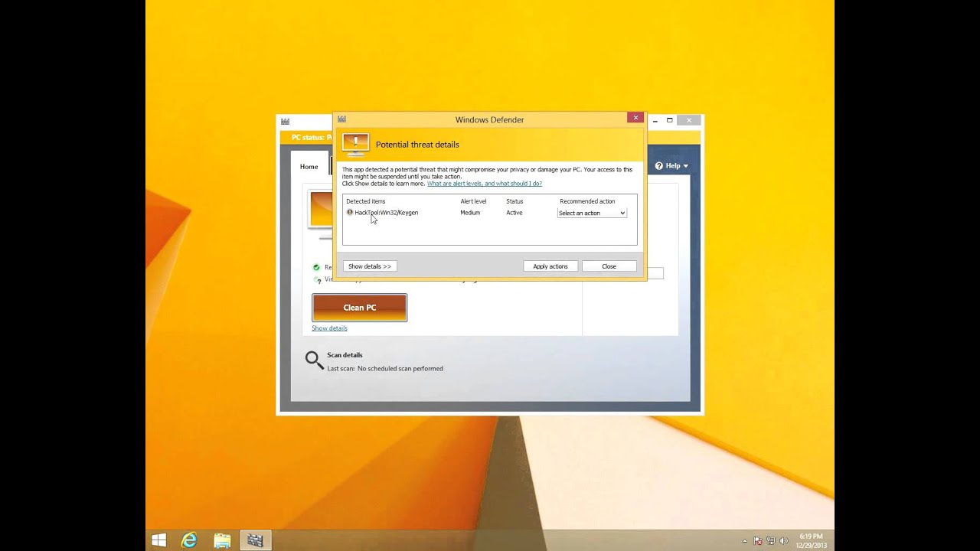Minimize the main Windows Defender window

pyautogui.click(x=655, y=120)
